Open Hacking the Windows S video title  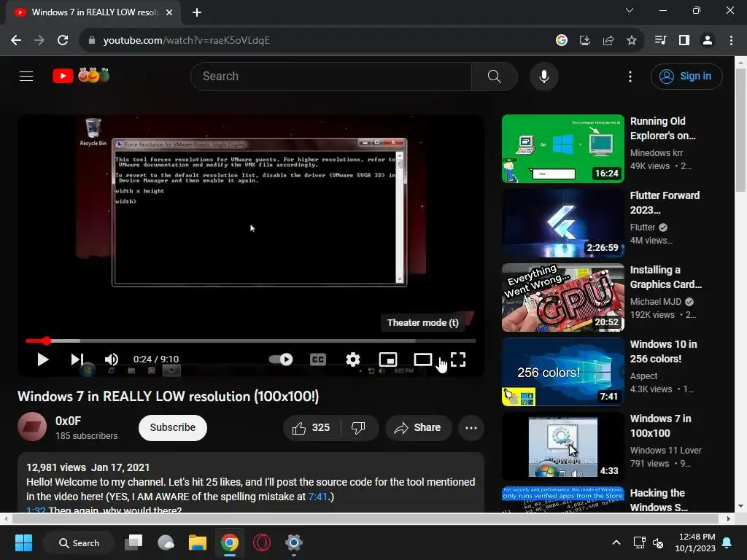click(x=659, y=500)
